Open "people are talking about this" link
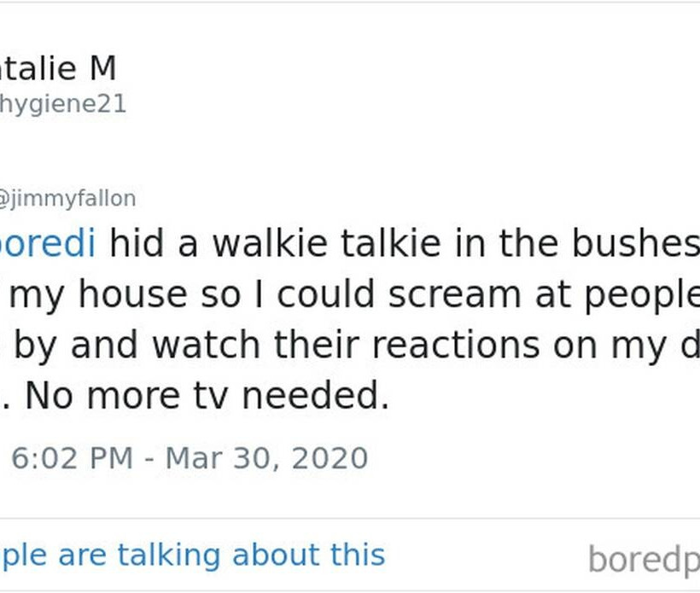This screenshot has height=593, width=700. [192, 555]
